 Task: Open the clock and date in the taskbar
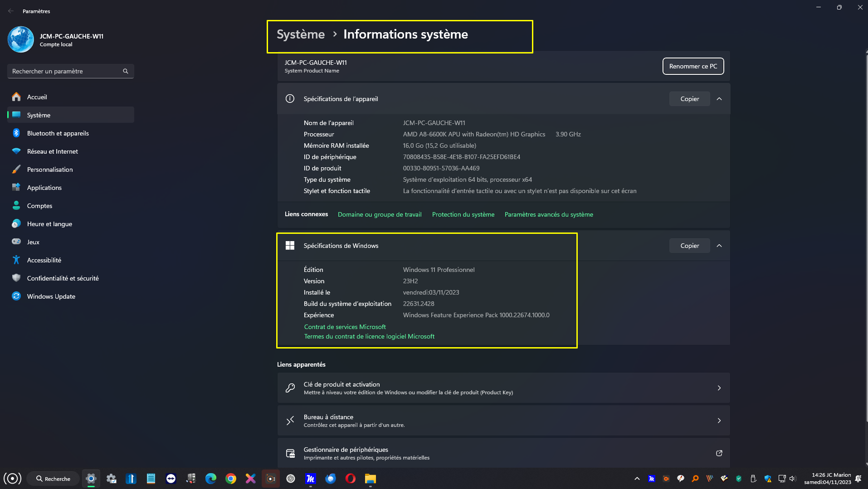pyautogui.click(x=827, y=479)
